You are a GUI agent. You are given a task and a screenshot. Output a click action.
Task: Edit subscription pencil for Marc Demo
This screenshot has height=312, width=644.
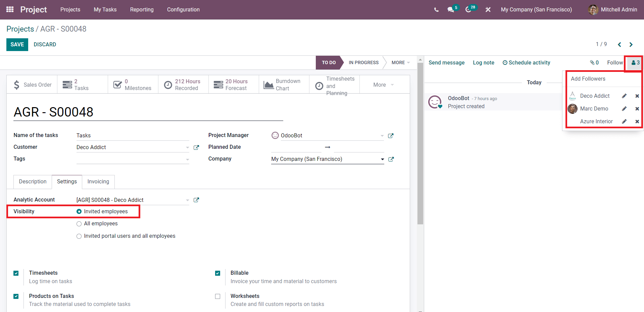pos(624,109)
